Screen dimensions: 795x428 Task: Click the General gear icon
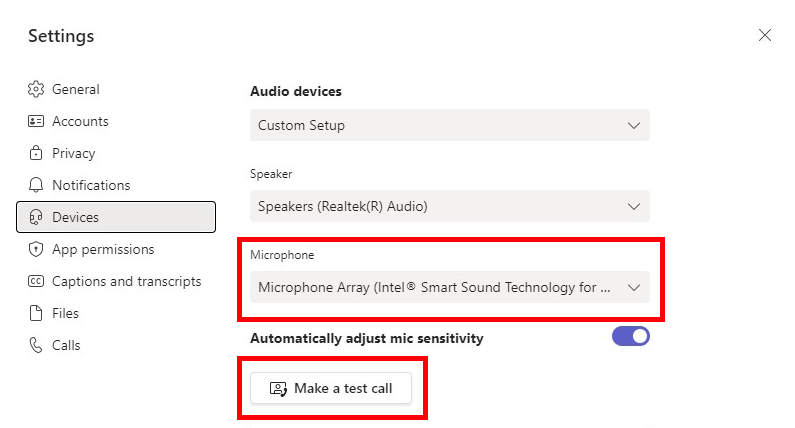tap(36, 89)
